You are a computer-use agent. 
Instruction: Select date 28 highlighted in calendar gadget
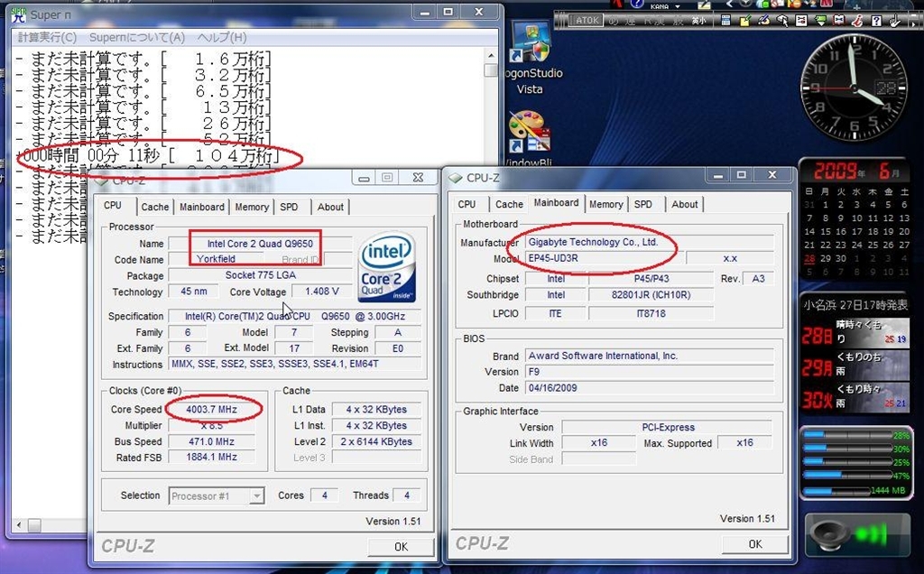click(809, 258)
